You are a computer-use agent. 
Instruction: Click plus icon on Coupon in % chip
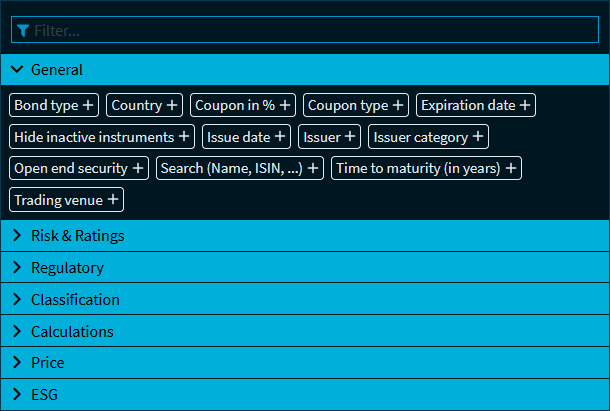286,105
